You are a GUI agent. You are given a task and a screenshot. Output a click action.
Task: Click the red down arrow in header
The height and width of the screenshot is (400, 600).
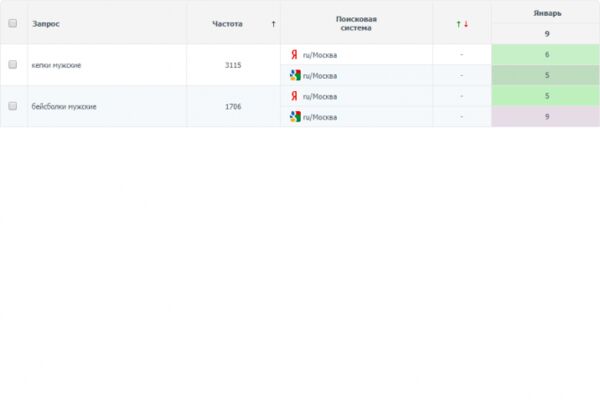(466, 24)
